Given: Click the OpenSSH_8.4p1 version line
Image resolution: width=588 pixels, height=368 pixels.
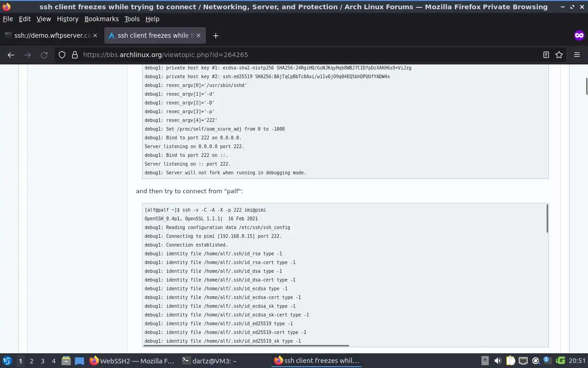Looking at the screenshot, I should [201, 218].
